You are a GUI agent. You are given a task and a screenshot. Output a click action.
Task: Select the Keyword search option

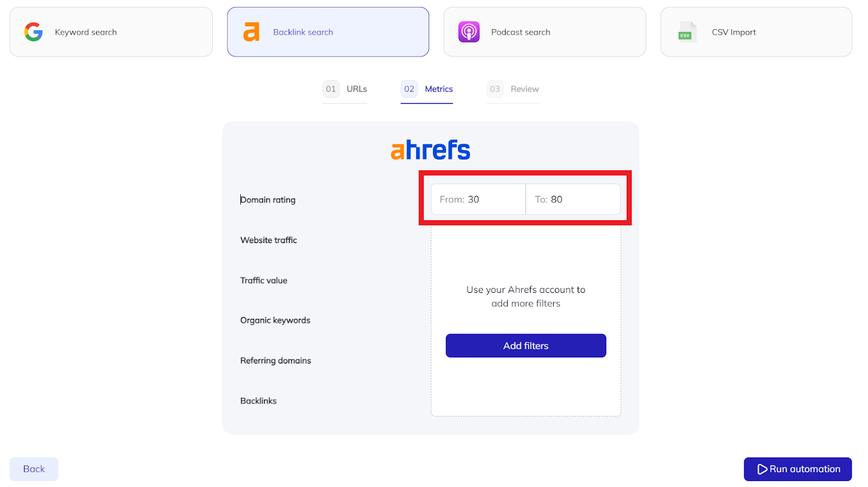pos(111,32)
